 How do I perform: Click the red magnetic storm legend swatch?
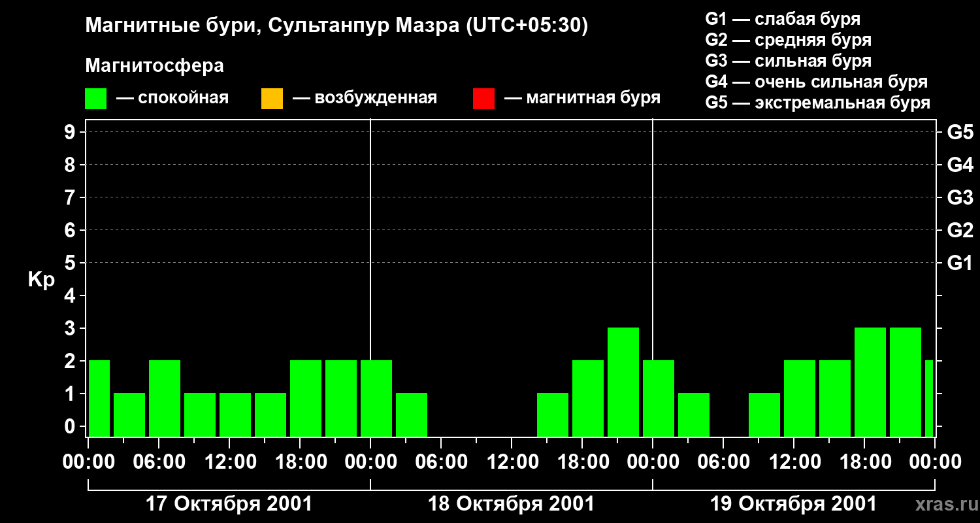coord(483,99)
